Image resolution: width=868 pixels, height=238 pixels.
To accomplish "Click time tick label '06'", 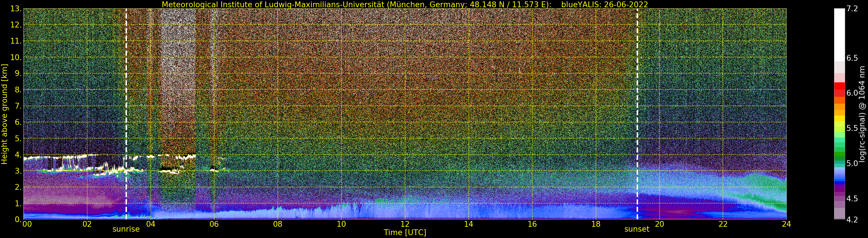I will [x=214, y=224].
